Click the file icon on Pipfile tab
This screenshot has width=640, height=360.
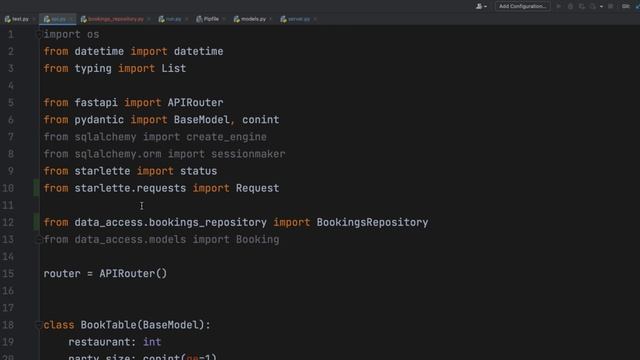[199, 19]
